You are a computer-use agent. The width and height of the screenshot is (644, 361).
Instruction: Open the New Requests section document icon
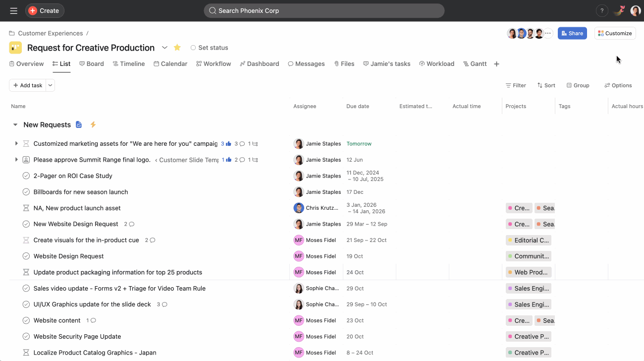pos(79,124)
